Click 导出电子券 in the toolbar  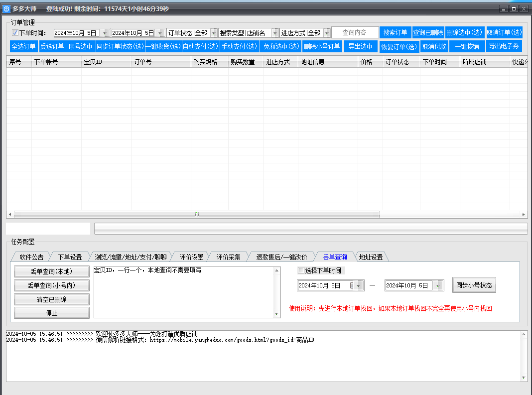[x=504, y=46]
